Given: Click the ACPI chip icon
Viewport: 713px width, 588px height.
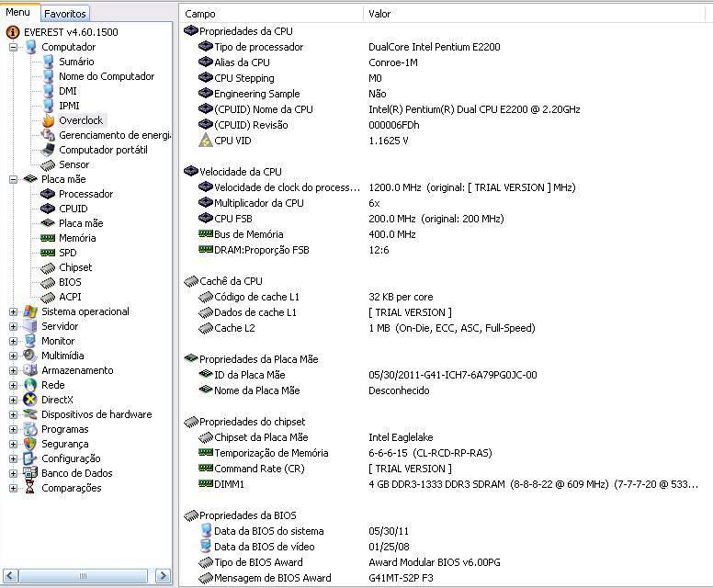Looking at the screenshot, I should (x=48, y=297).
